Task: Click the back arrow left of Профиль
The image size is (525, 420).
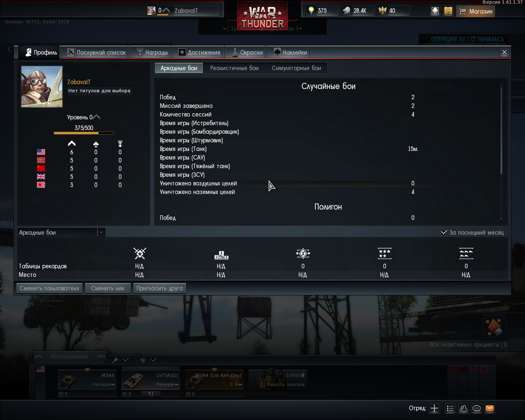Action: click(x=9, y=49)
